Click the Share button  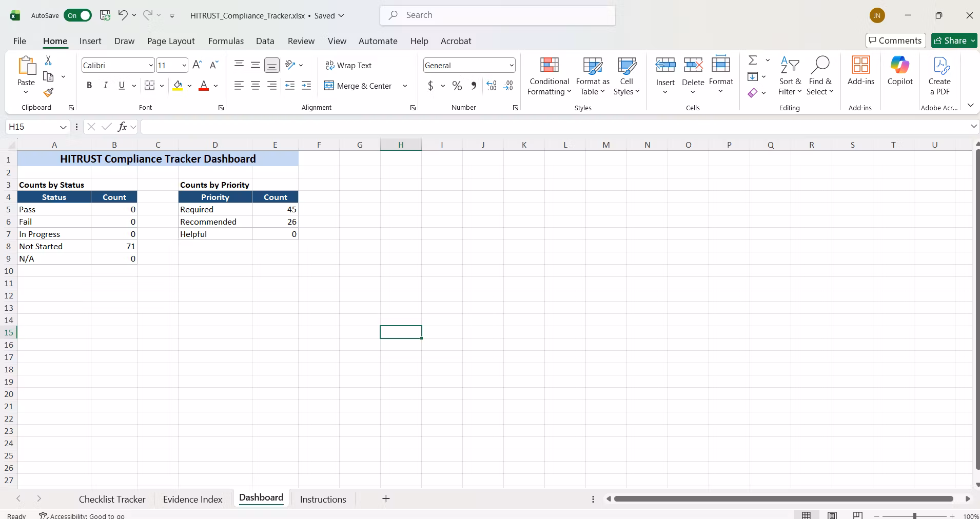954,41
